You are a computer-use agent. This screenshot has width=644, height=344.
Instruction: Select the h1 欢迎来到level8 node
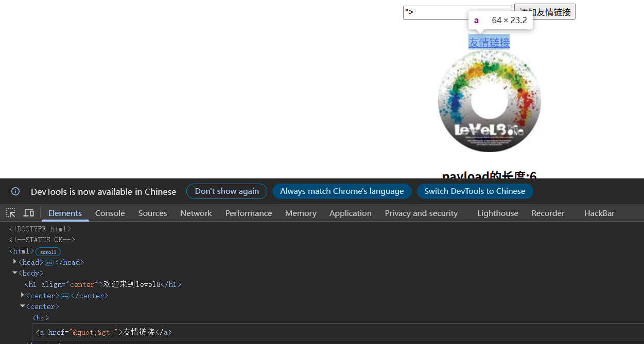click(x=103, y=284)
